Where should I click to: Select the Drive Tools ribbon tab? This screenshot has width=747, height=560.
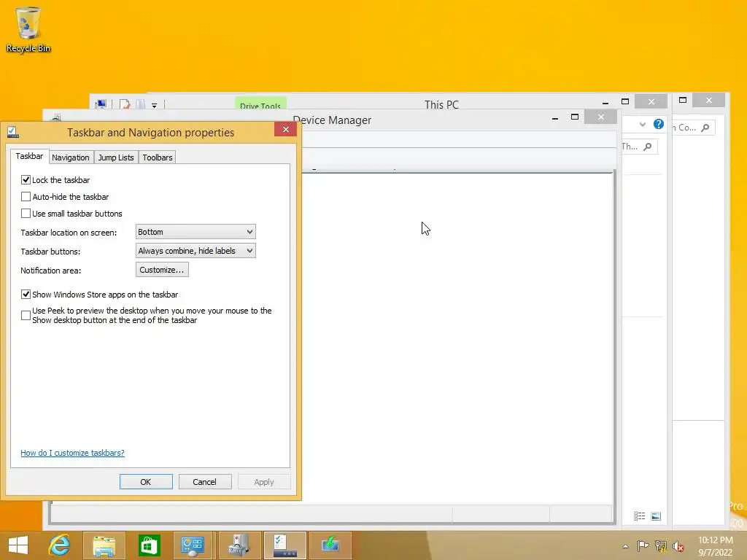(260, 104)
